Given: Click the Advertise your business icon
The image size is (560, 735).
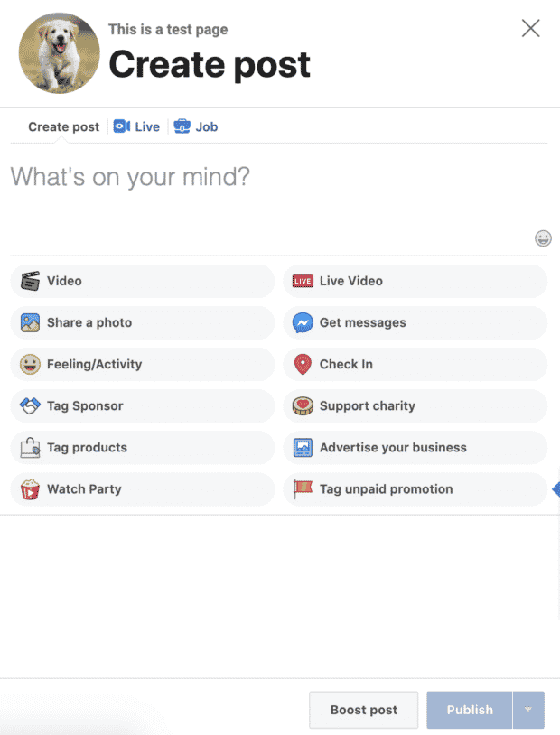Looking at the screenshot, I should tap(303, 448).
